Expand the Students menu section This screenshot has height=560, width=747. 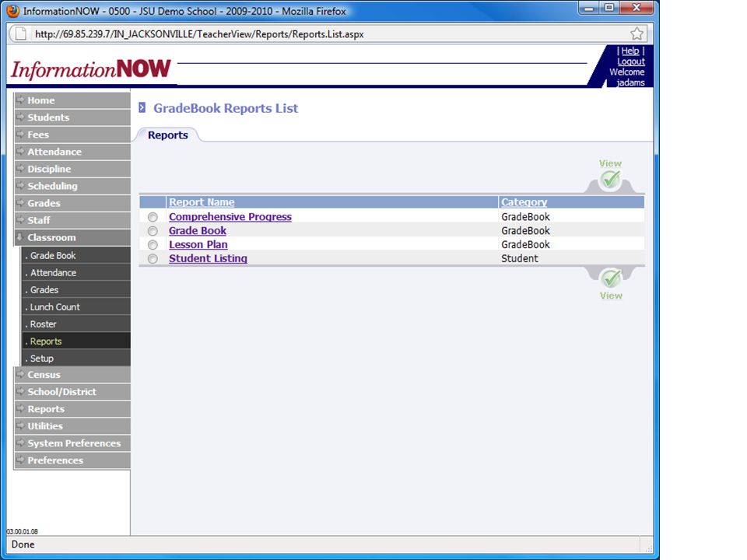pos(72,117)
